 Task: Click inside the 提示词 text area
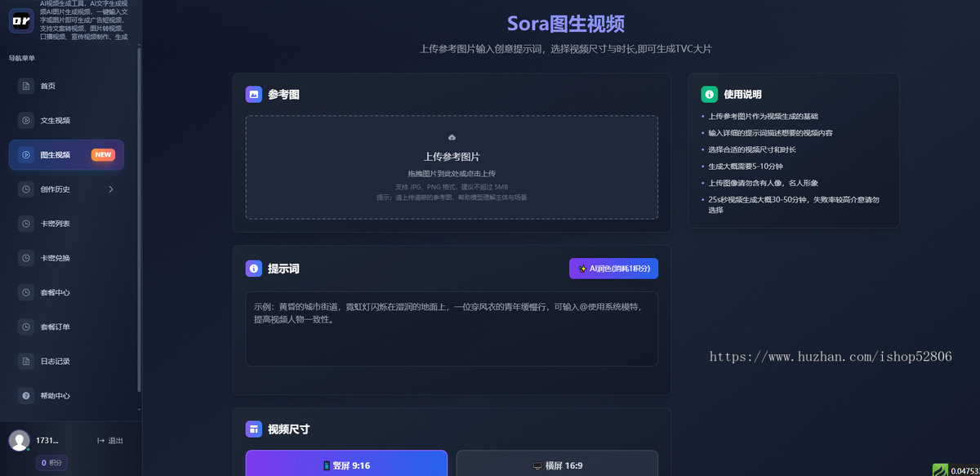[452, 329]
